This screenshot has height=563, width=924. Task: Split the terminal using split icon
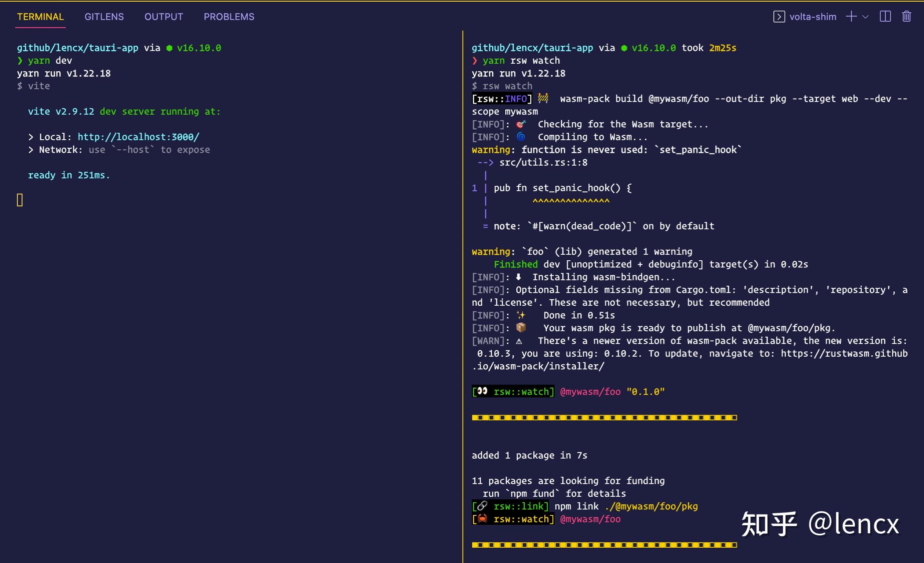point(885,17)
